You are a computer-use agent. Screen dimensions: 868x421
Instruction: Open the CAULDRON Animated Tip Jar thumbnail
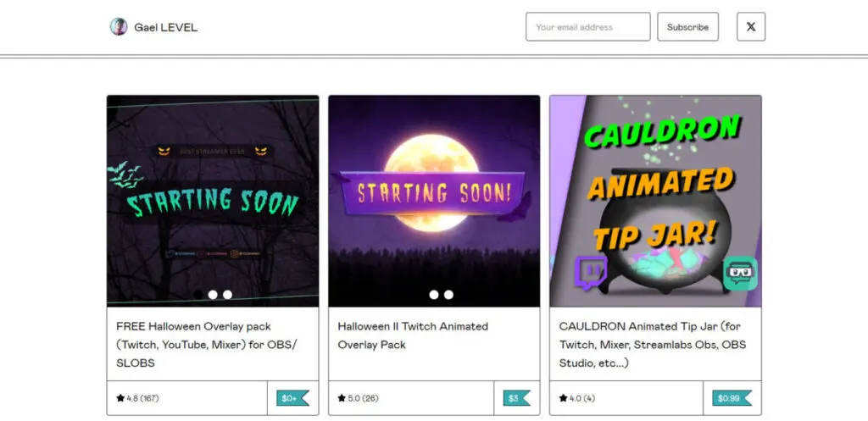click(655, 202)
